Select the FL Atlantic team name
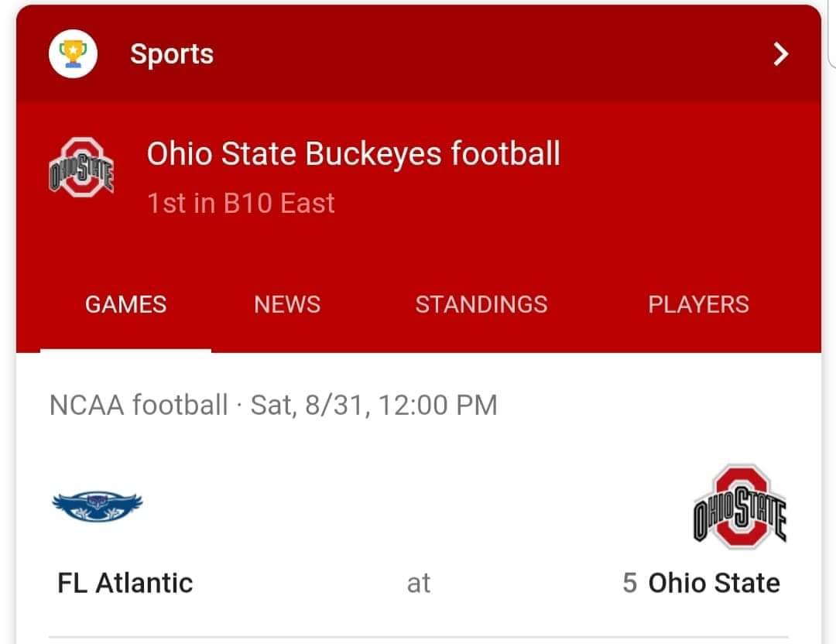Screen dimensions: 836x644 125,583
